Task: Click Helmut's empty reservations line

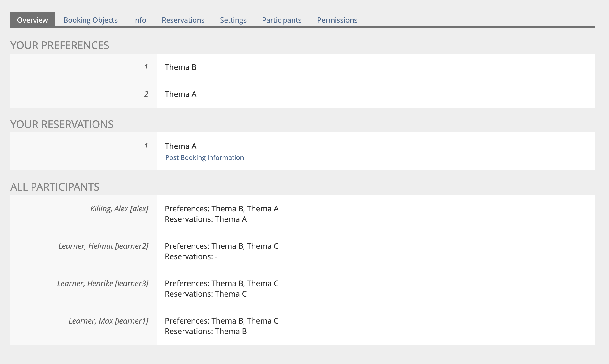Action: 191,256
